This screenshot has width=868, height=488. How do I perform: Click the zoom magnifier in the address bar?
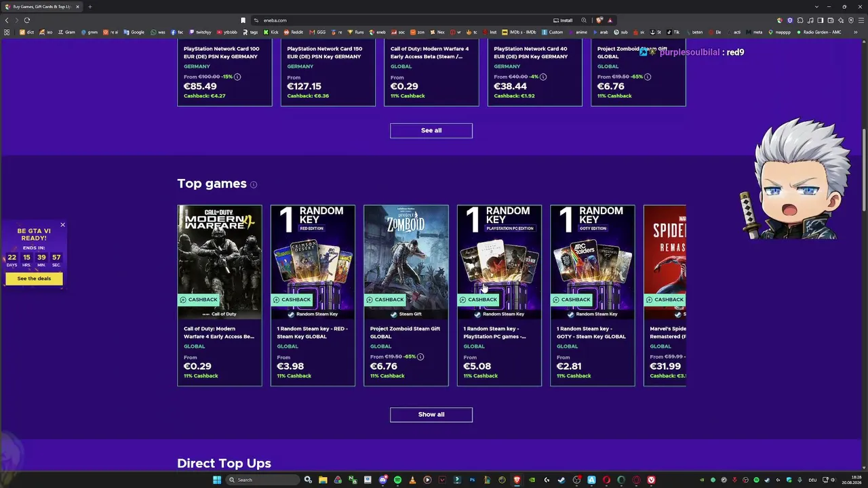[x=584, y=20]
